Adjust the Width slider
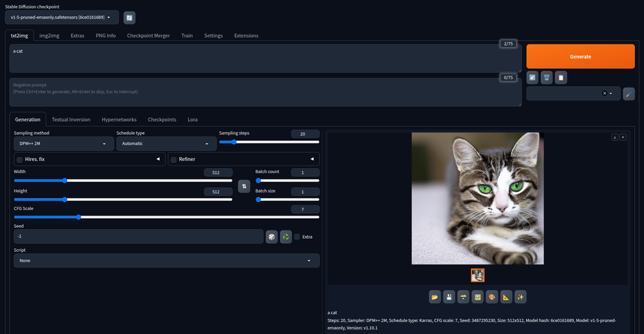 coord(123,181)
